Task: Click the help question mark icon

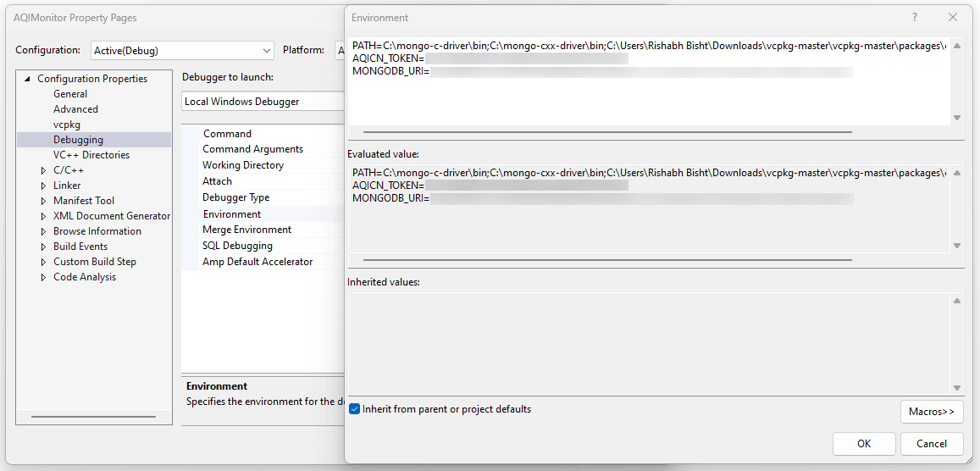Action: [914, 17]
